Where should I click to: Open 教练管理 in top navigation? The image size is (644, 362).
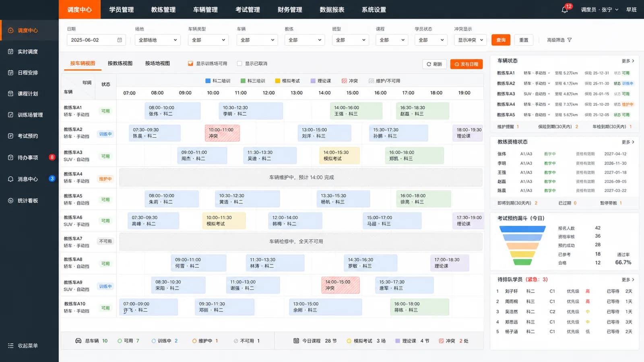(x=163, y=10)
